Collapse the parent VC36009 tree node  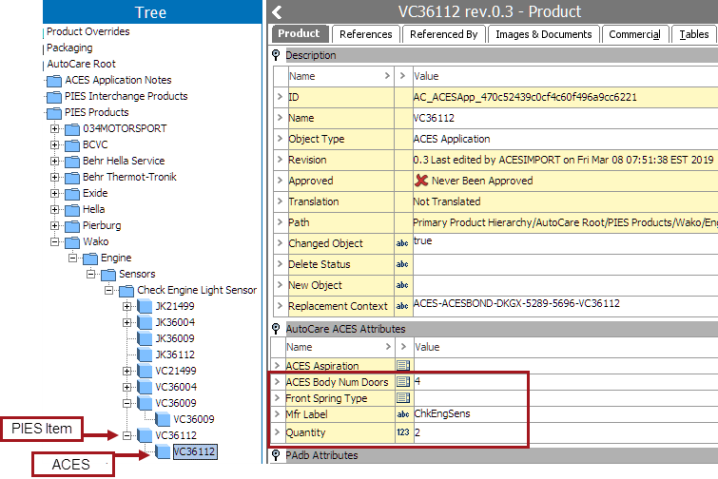point(127,403)
